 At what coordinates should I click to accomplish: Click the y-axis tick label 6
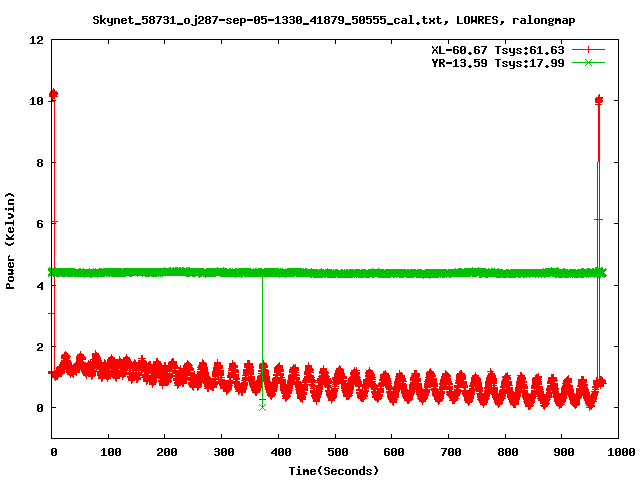pos(40,224)
